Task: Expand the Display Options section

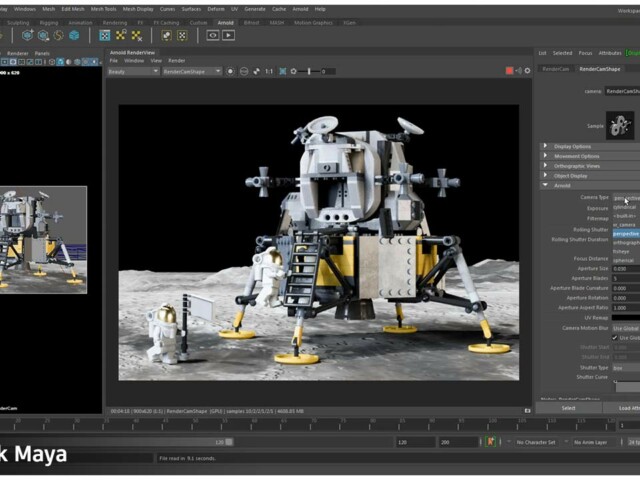Action: pyautogui.click(x=573, y=146)
